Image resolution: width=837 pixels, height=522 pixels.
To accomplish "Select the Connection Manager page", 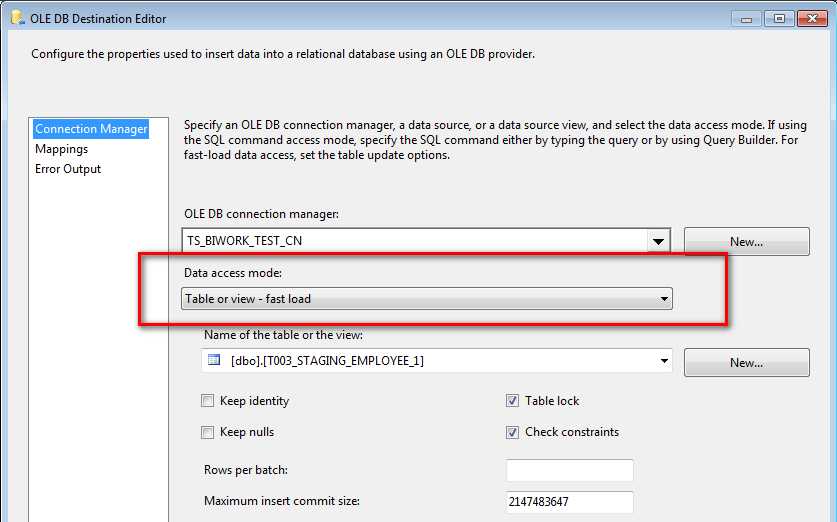I will click(x=91, y=129).
